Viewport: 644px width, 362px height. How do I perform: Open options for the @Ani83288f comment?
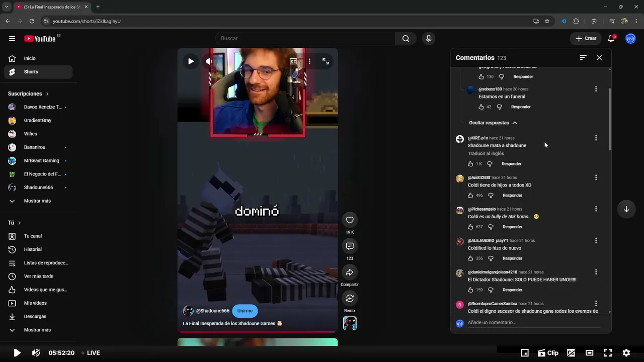pyautogui.click(x=596, y=177)
